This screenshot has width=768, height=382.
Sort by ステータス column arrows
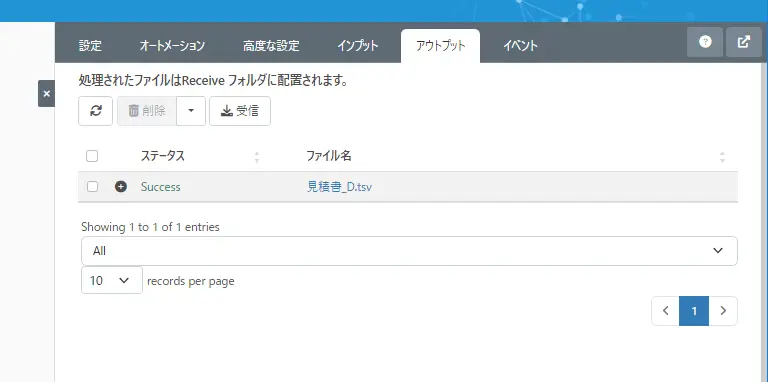[257, 157]
